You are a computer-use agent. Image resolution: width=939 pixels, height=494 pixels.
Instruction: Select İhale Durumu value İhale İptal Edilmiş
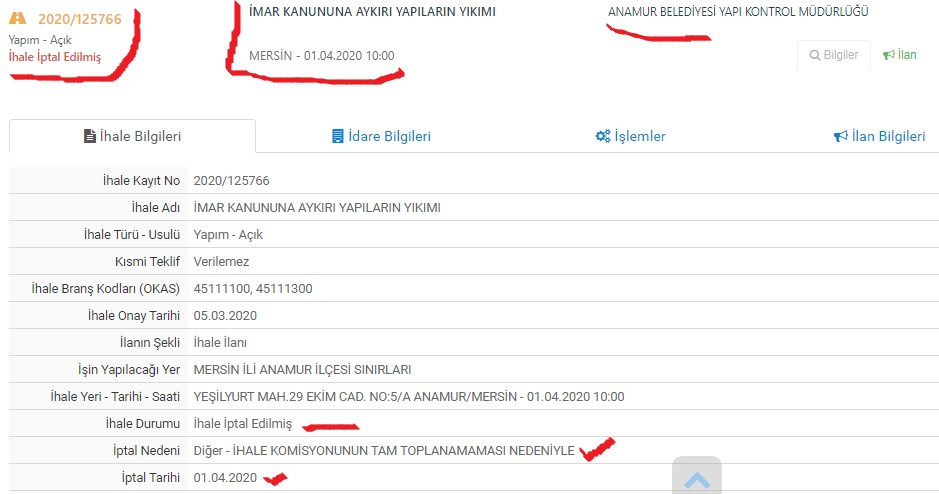click(x=243, y=423)
